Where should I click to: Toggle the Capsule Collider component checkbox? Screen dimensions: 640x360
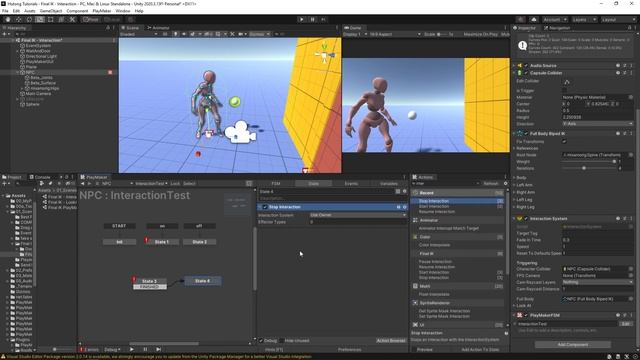tap(526, 73)
